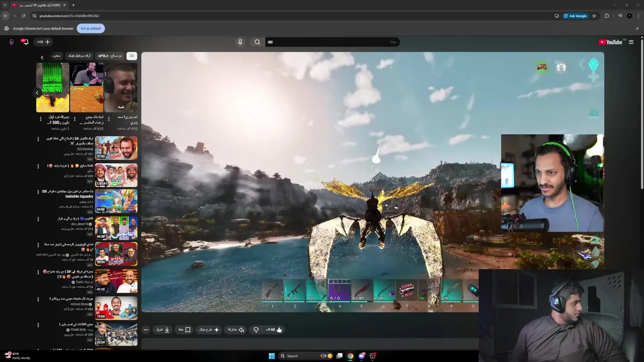Select the white 'All' filter chip
The height and width of the screenshot is (362, 644).
pos(132,56)
